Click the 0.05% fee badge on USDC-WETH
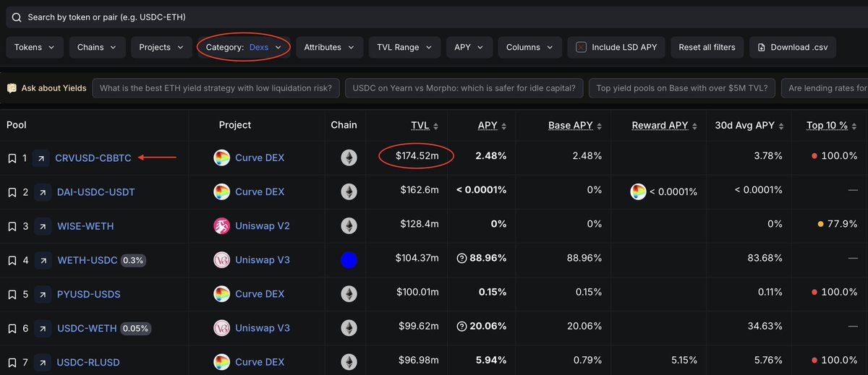 tap(135, 328)
